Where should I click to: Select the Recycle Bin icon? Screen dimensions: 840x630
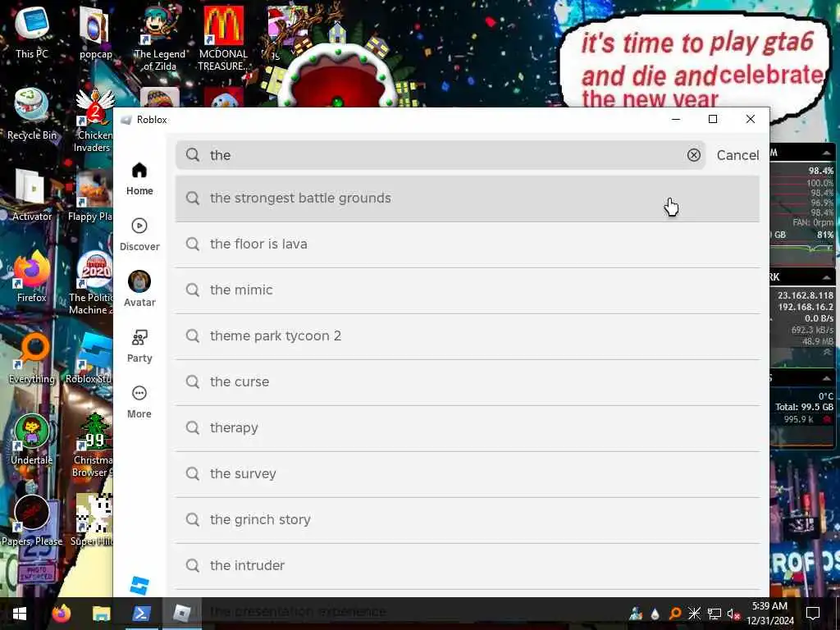pos(32,114)
